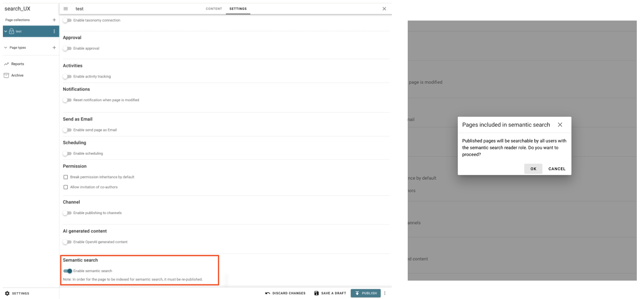Toggle Enable approval switch

point(67,48)
